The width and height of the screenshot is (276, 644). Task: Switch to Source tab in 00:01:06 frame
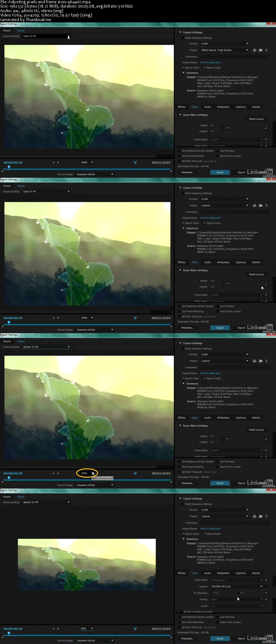tap(7, 30)
